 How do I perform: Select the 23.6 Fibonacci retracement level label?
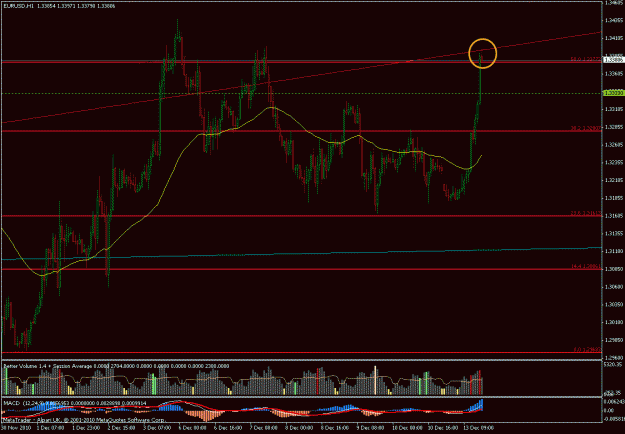[586, 213]
